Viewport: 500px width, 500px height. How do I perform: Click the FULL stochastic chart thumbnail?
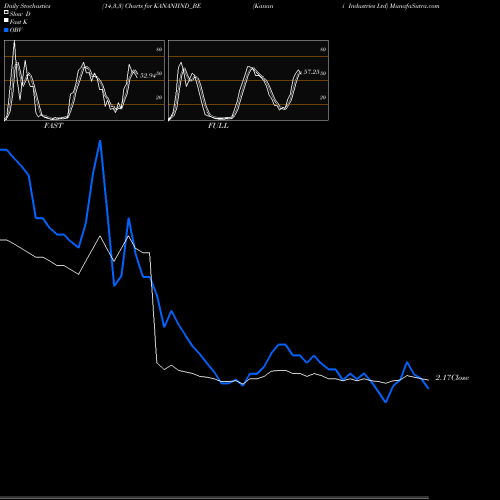pyautogui.click(x=248, y=80)
